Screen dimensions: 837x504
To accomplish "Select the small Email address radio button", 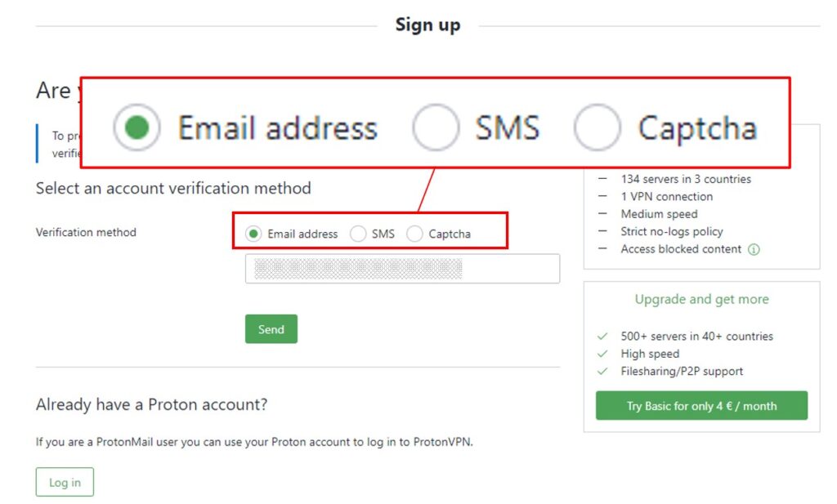I will tap(253, 234).
